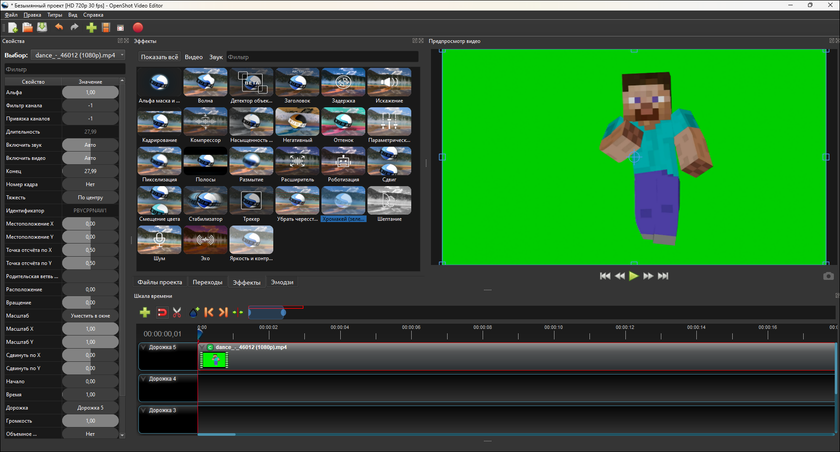840x452 pixels.
Task: Click the fullscreen toolbar icon
Action: click(121, 28)
